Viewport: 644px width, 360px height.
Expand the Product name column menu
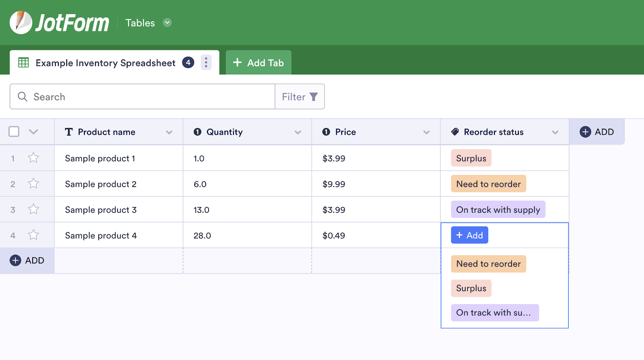[169, 132]
